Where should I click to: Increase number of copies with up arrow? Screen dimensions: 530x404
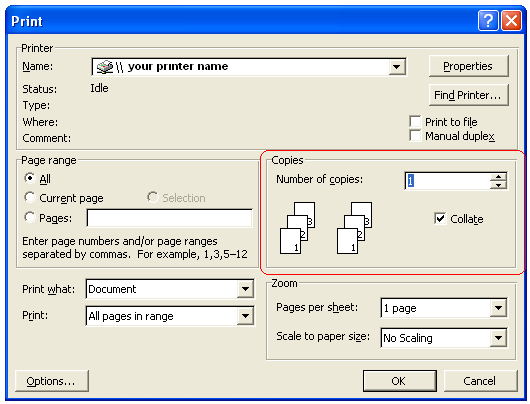pyautogui.click(x=498, y=177)
